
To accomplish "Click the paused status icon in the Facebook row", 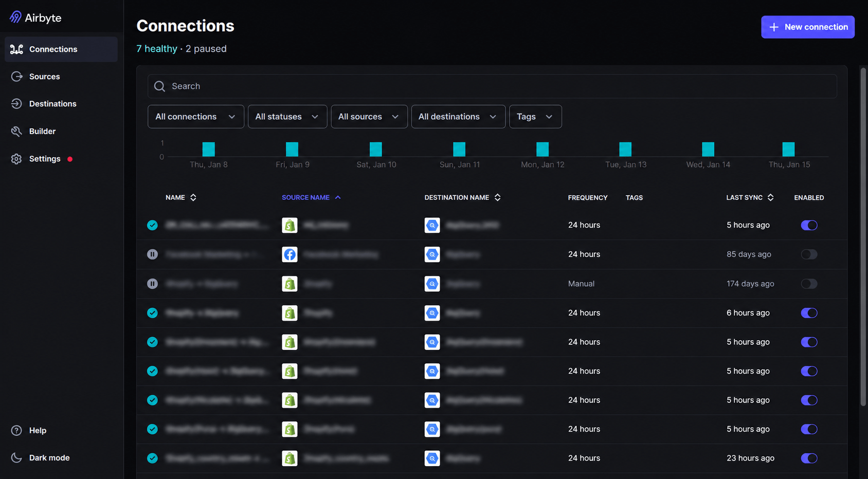I will (x=152, y=254).
